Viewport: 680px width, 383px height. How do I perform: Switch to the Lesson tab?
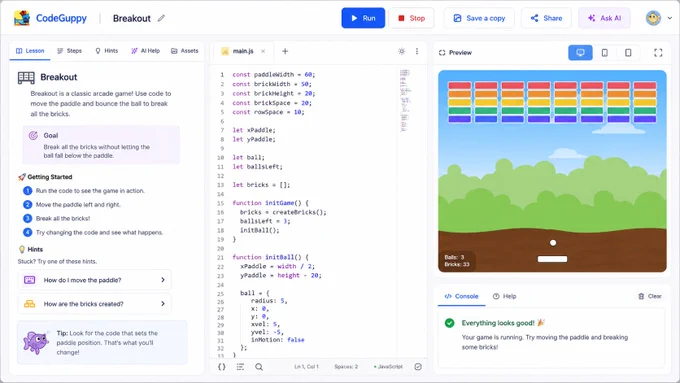(x=30, y=51)
